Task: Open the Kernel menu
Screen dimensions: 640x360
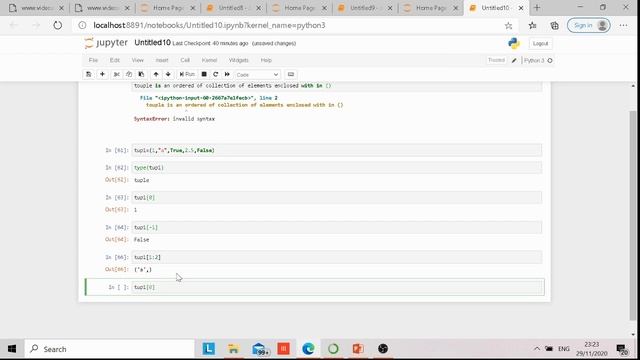Action: click(209, 60)
